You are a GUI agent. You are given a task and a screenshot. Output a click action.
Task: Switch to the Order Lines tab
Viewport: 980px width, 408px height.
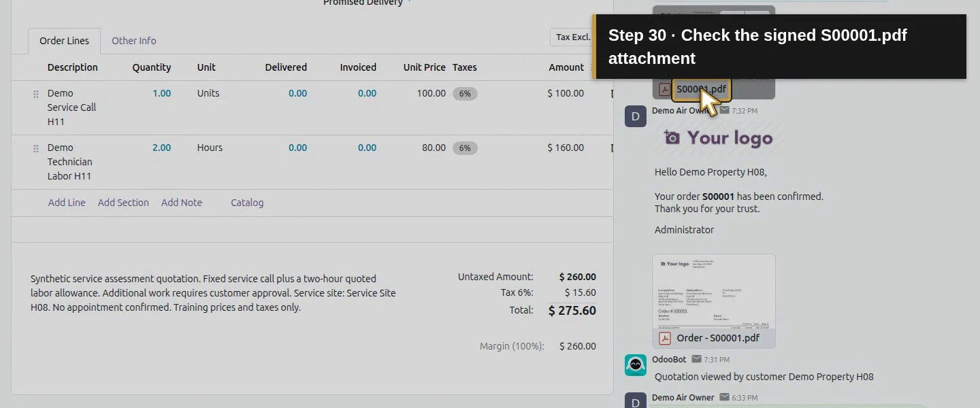tap(64, 41)
